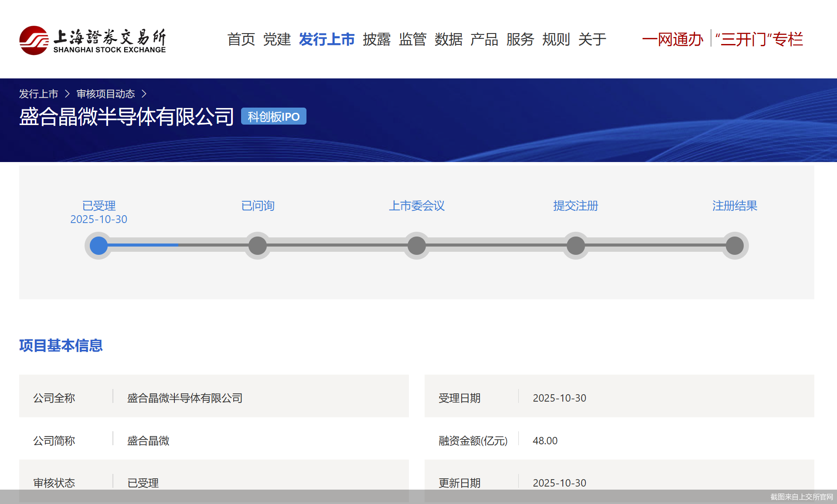Viewport: 837px width, 504px height.
Task: Select the 注册结果 timeline circle
Action: [x=735, y=245]
